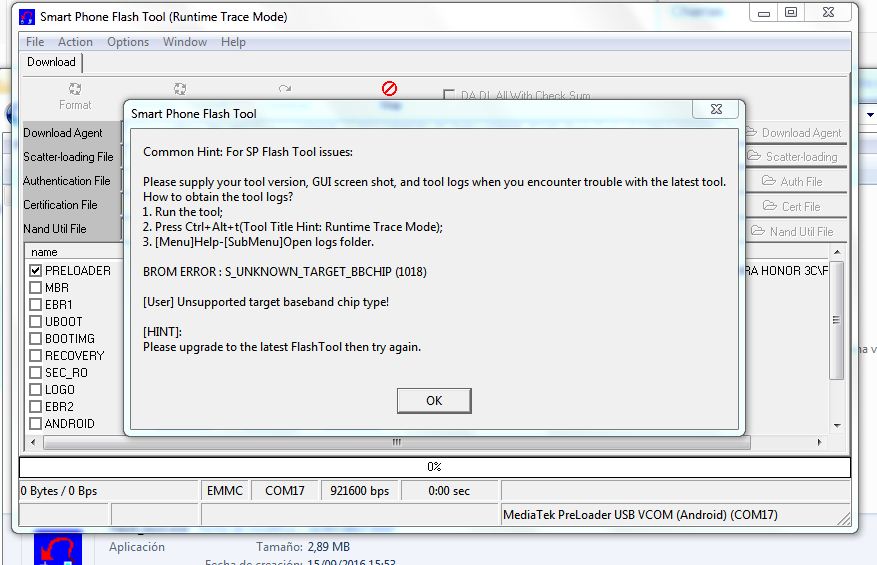Select the Download tab
Viewport: 877px width, 565px height.
[51, 62]
